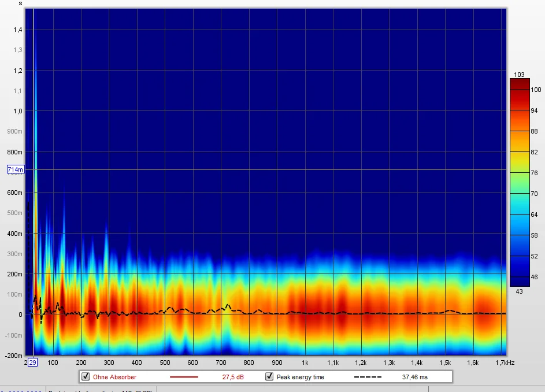Image resolution: width=545 pixels, height=392 pixels.
Task: Click the "76" label on the color scale
Action: 534,173
